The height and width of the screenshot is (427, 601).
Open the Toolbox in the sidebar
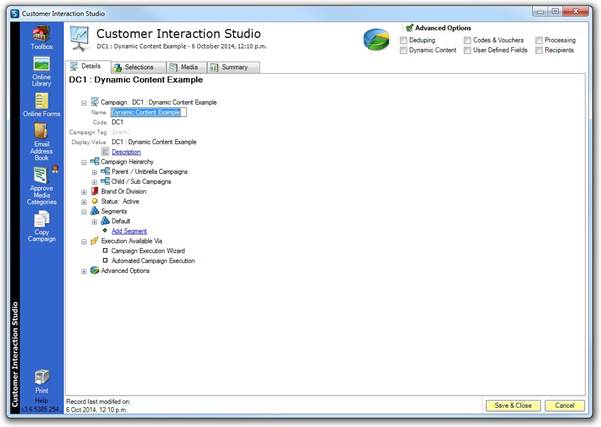pos(41,38)
